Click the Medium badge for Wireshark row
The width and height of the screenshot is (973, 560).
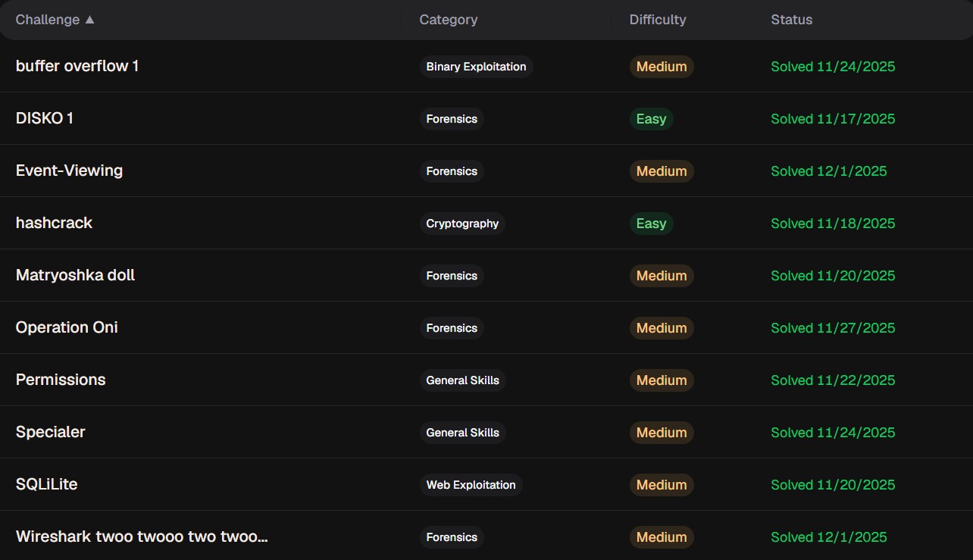[x=662, y=537]
